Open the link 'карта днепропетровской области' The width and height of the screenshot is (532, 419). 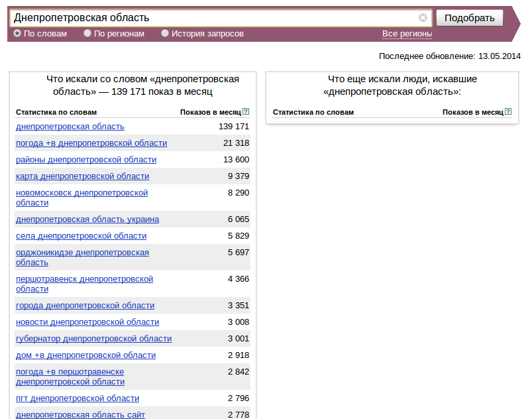click(x=82, y=176)
